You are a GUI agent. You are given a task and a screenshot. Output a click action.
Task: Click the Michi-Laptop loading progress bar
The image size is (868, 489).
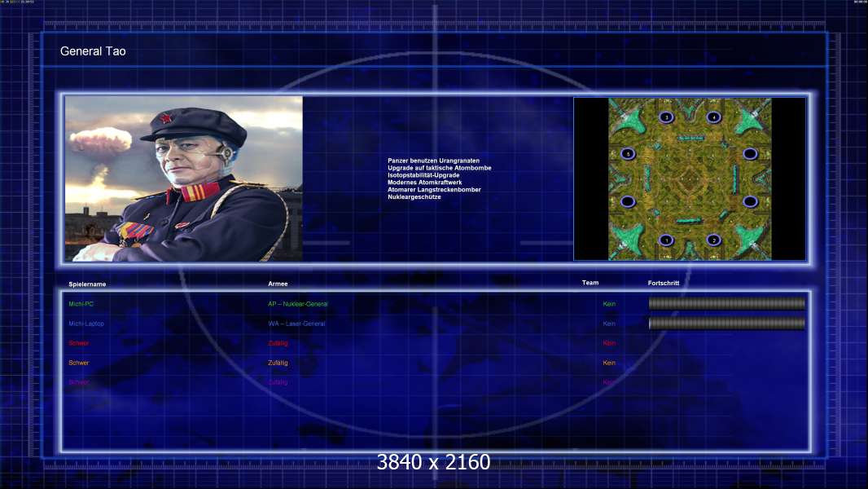point(727,323)
